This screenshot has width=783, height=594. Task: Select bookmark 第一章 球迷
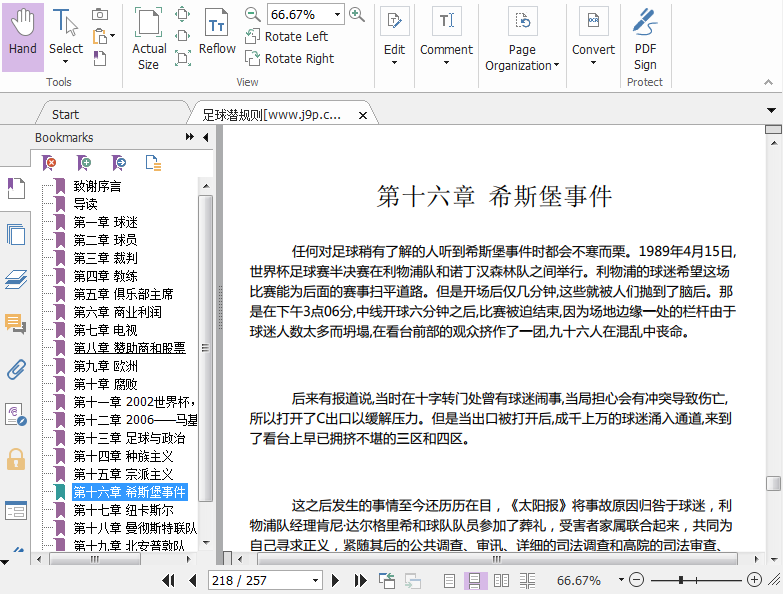point(105,222)
